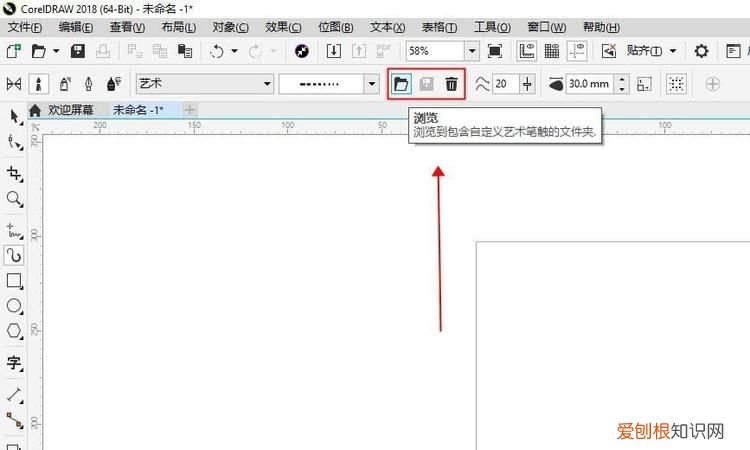
Task: Expand the Open button dropdown arrow
Action: pos(56,51)
